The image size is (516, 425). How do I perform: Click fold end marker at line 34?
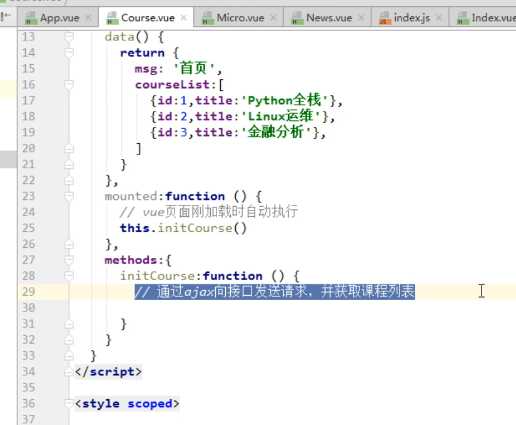pos(69,372)
